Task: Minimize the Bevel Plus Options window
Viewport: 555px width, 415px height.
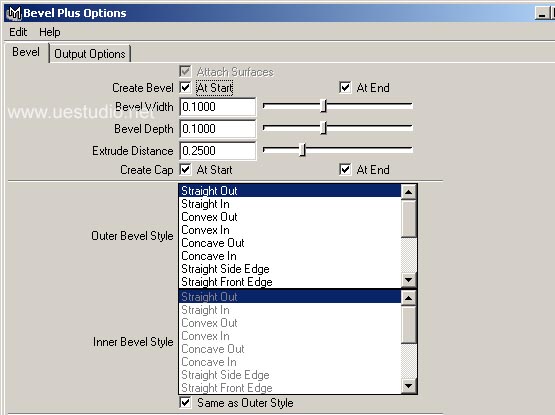Action: coord(541,13)
